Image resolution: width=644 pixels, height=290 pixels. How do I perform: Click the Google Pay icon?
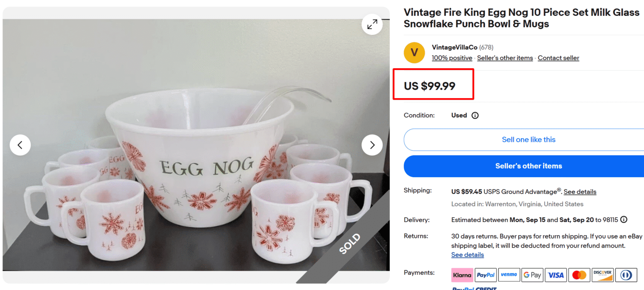[x=532, y=275]
